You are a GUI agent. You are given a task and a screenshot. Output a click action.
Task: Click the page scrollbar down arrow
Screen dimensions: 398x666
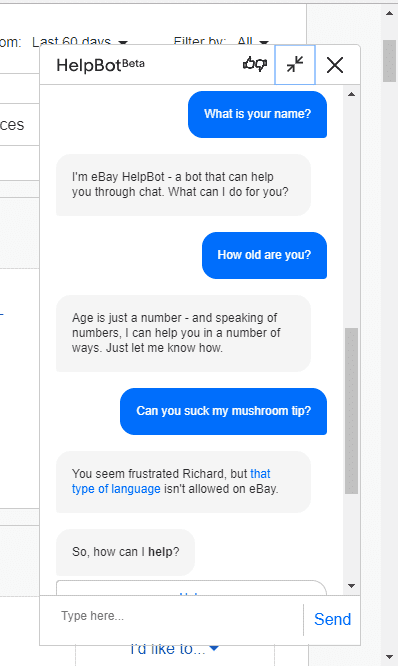[390, 658]
